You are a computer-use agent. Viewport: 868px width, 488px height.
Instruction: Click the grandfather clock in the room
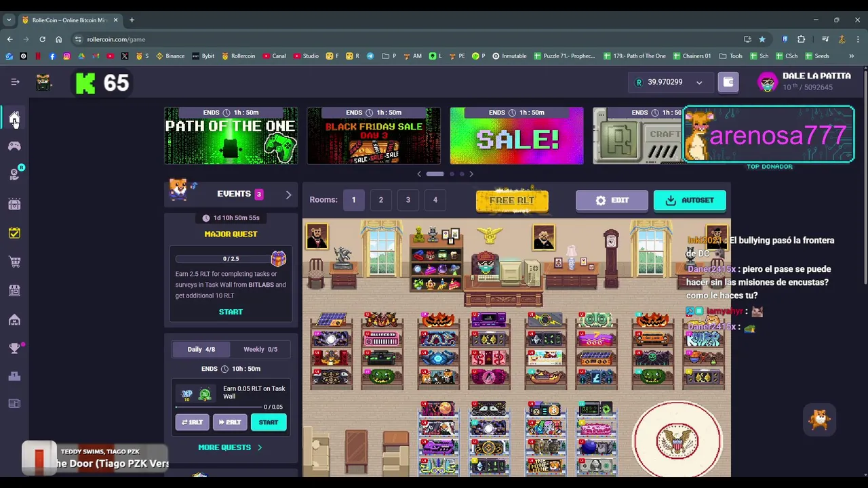click(611, 258)
